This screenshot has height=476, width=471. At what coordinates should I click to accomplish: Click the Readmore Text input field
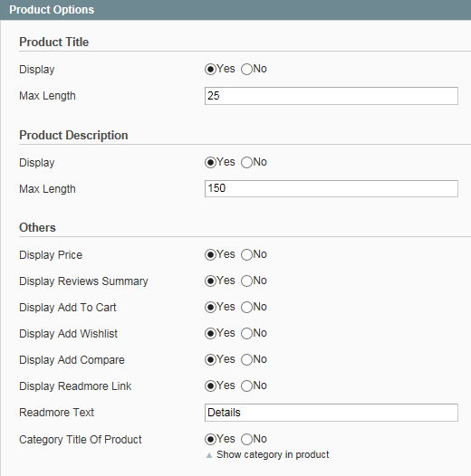tap(332, 413)
